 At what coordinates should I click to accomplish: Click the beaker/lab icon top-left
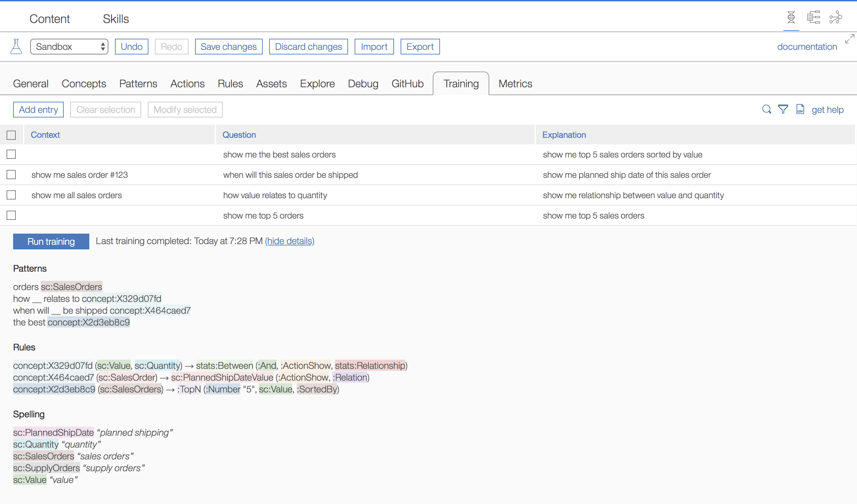(x=16, y=47)
